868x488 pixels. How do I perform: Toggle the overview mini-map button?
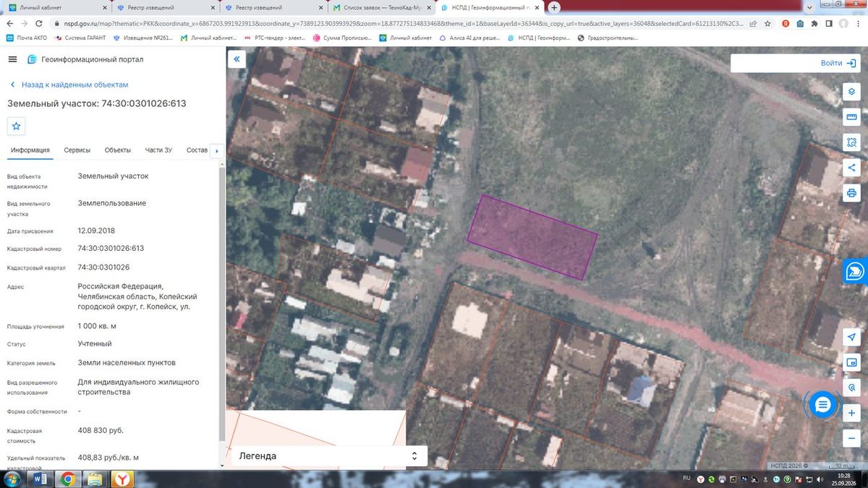[x=851, y=362]
